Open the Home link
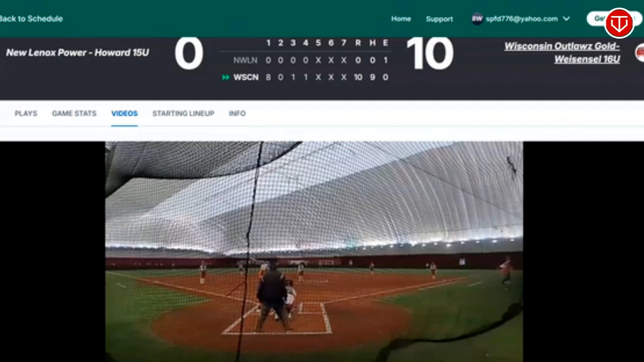This screenshot has width=644, height=362. click(x=401, y=19)
